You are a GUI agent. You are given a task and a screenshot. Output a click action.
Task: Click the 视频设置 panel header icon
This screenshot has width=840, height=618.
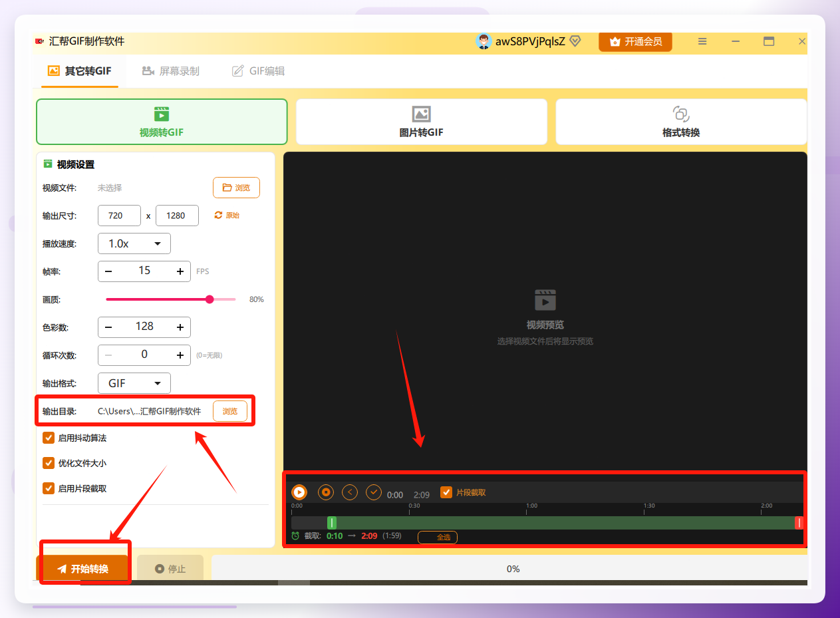[x=48, y=164]
